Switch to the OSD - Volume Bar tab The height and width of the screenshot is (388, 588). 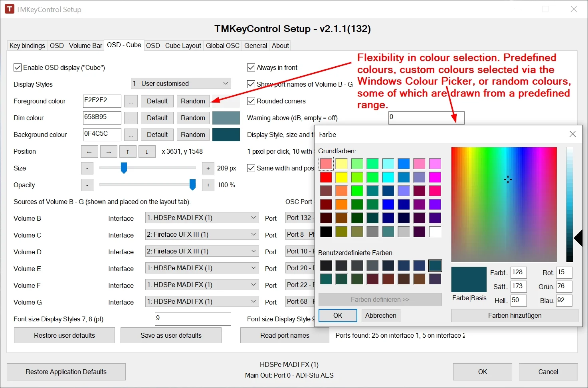pos(76,46)
